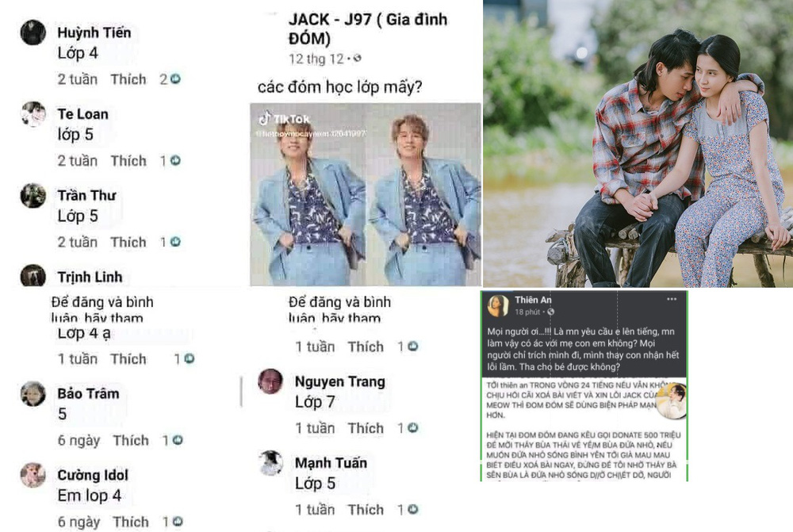793x532 pixels.
Task: Click Te Loan's profile picture
Action: tap(33, 114)
